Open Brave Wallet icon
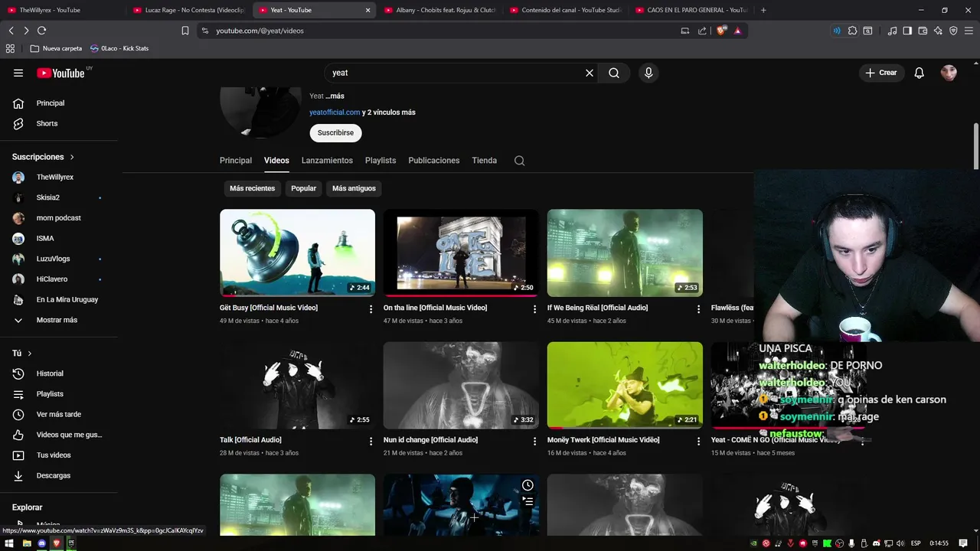980x551 pixels. pyautogui.click(x=923, y=31)
